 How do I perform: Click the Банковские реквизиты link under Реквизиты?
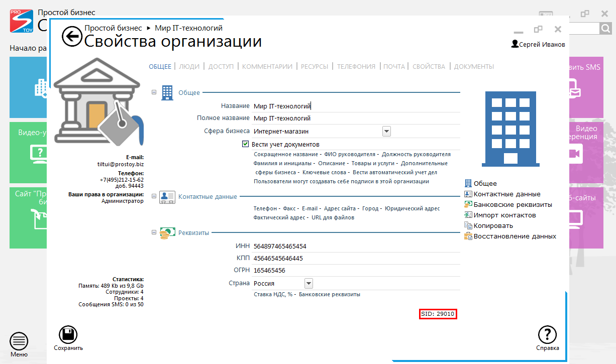click(x=330, y=294)
